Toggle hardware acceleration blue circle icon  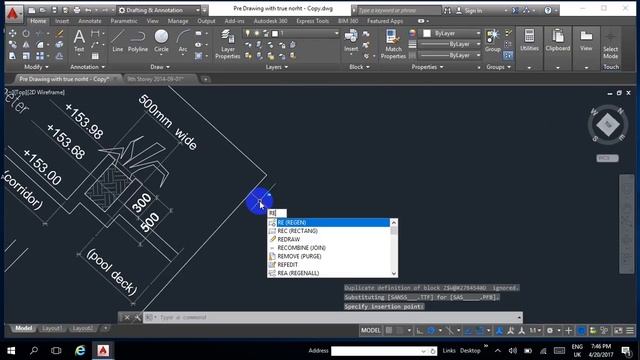[581, 331]
